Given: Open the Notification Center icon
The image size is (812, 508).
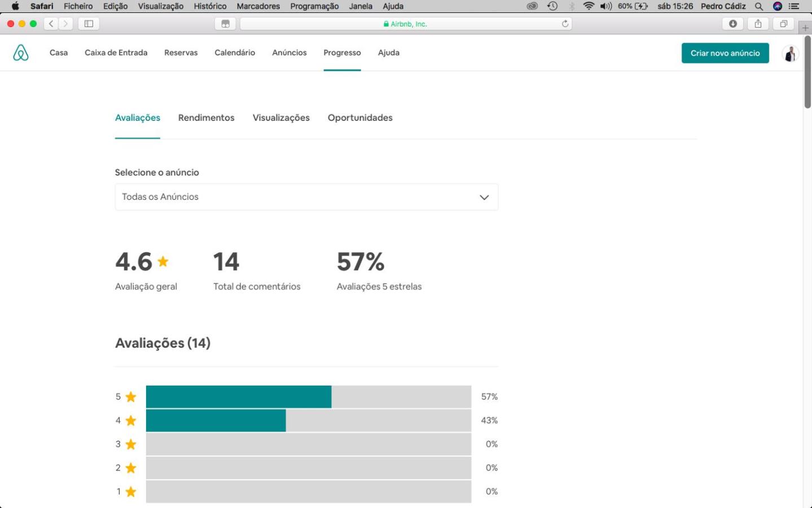Looking at the screenshot, I should (794, 6).
